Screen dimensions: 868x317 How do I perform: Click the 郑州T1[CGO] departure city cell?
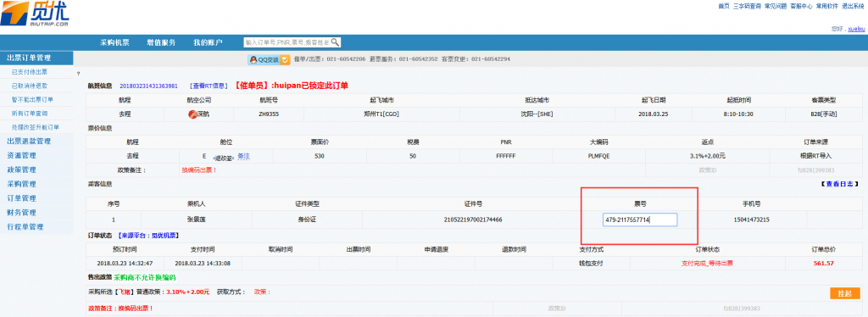[381, 114]
